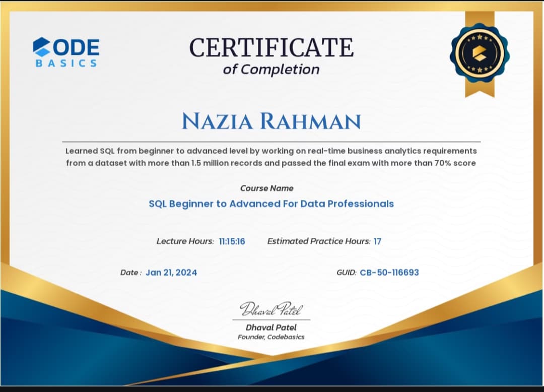The image size is (544, 392).
Task: Select Estimated Practice Hours value 17
Action: (x=378, y=241)
